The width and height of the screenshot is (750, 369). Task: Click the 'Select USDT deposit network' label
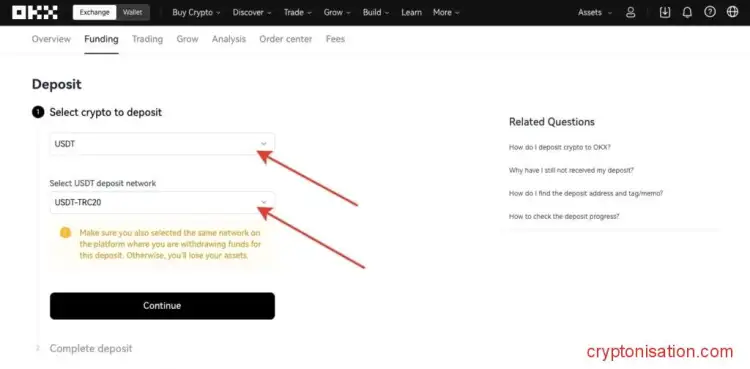103,183
